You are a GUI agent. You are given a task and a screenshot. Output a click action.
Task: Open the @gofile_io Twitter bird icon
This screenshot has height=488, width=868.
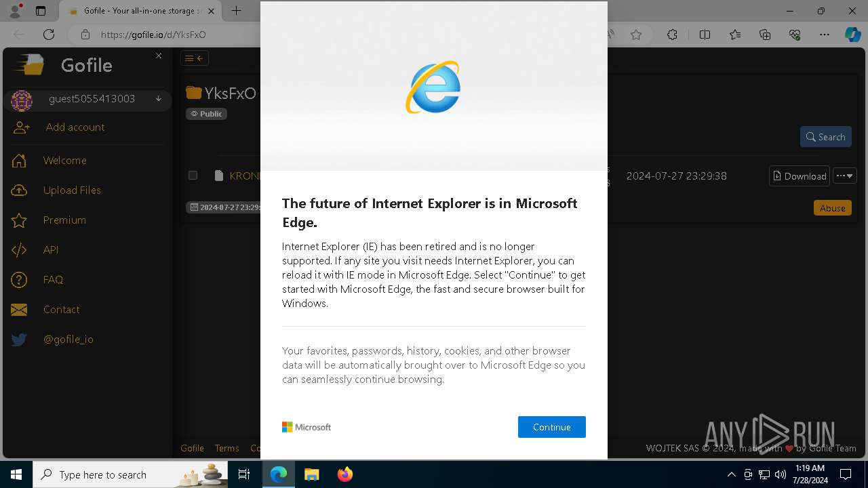[19, 340]
